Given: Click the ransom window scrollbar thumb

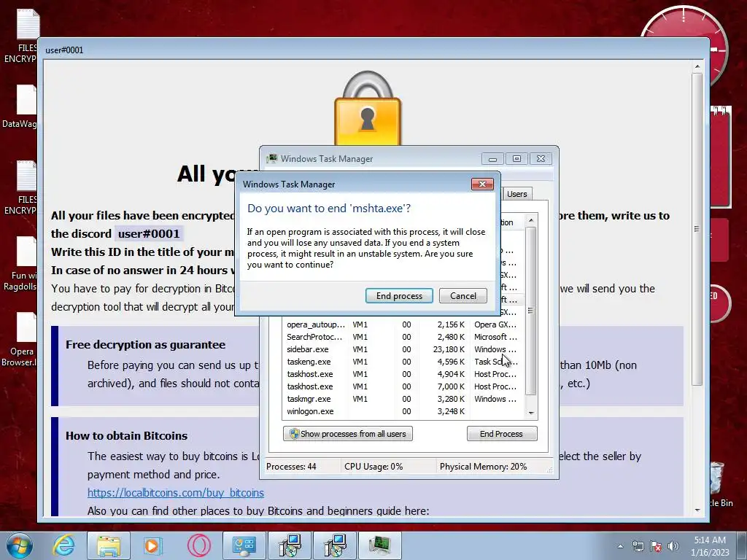Looking at the screenshot, I should click(697, 228).
